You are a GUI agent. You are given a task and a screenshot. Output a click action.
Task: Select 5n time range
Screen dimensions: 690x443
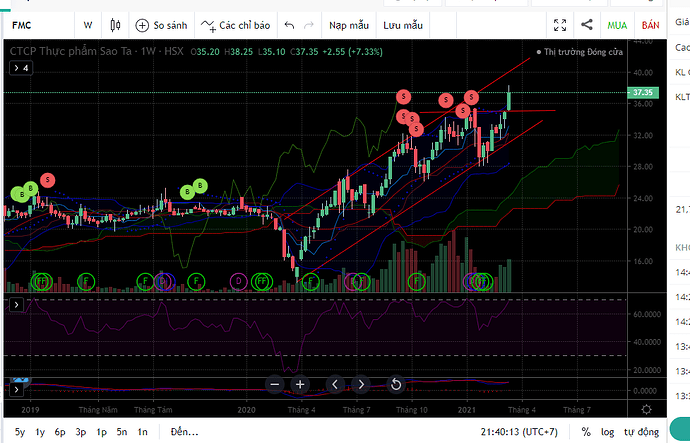122,432
